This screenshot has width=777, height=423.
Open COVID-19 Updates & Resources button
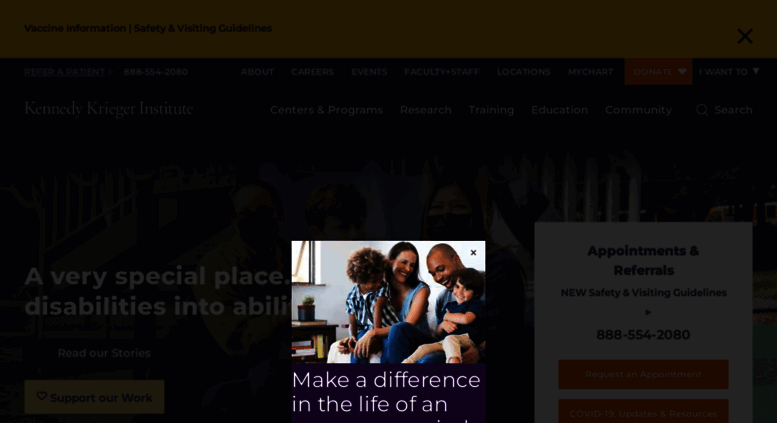tap(643, 412)
